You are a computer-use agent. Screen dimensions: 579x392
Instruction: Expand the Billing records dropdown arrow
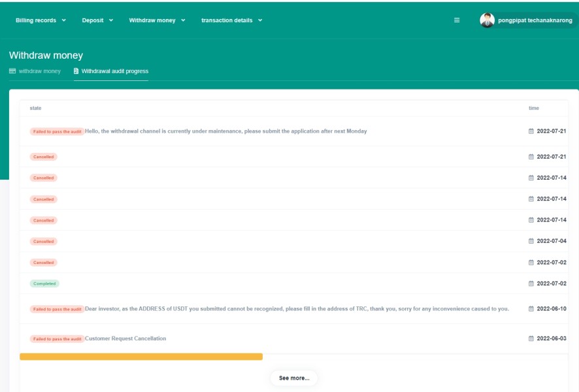coord(63,20)
